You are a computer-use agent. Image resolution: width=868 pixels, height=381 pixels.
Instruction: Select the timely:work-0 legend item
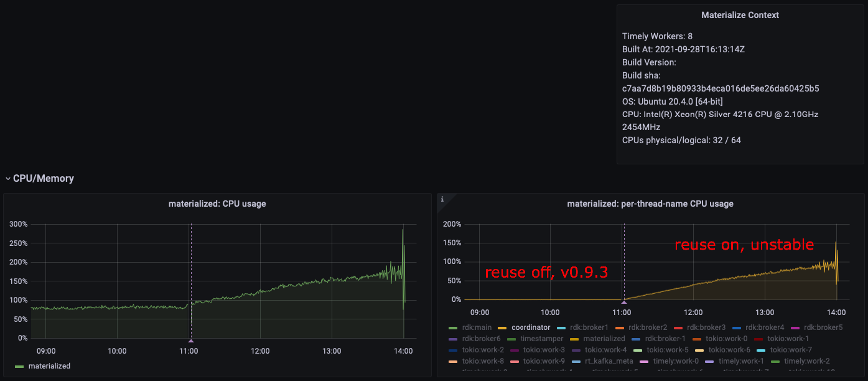pyautogui.click(x=676, y=360)
